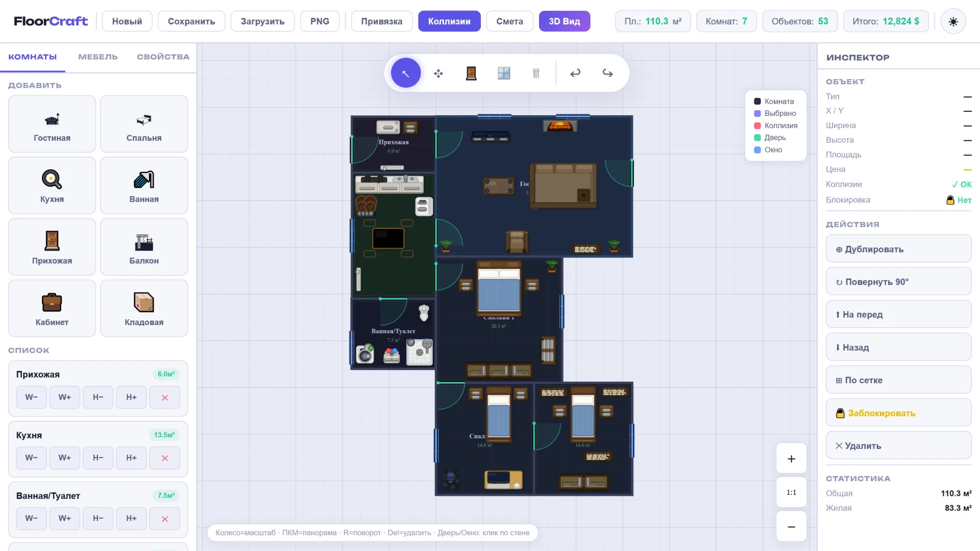
Task: Open the МЕБЕЛЬ tab
Action: 97,57
